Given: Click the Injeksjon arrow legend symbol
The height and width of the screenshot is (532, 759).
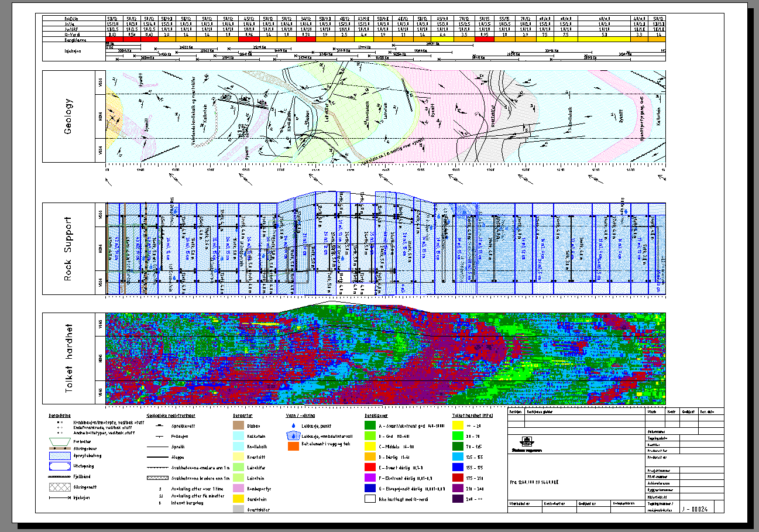Looking at the screenshot, I should (x=60, y=497).
